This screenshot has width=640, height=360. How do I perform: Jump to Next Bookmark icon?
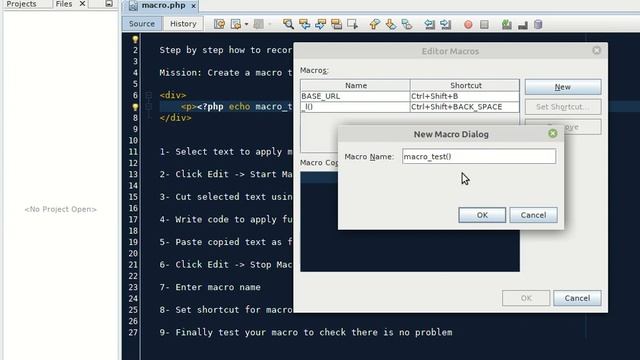391,24
